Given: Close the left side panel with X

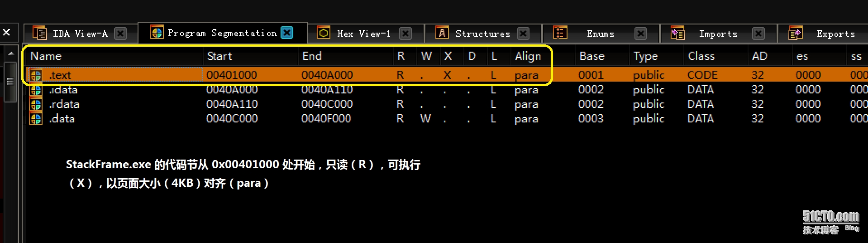Looking at the screenshot, I should 6,32.
